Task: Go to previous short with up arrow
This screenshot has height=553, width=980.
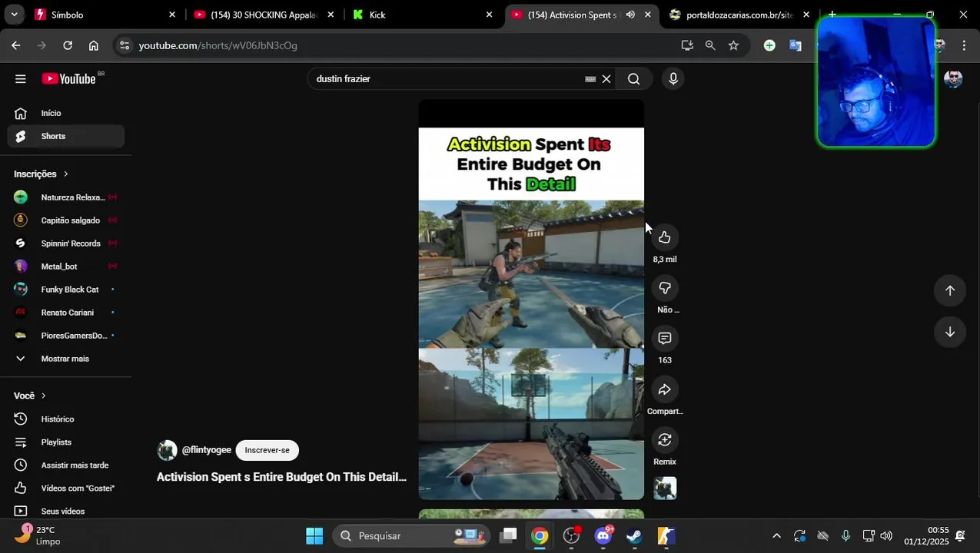Action: click(950, 290)
